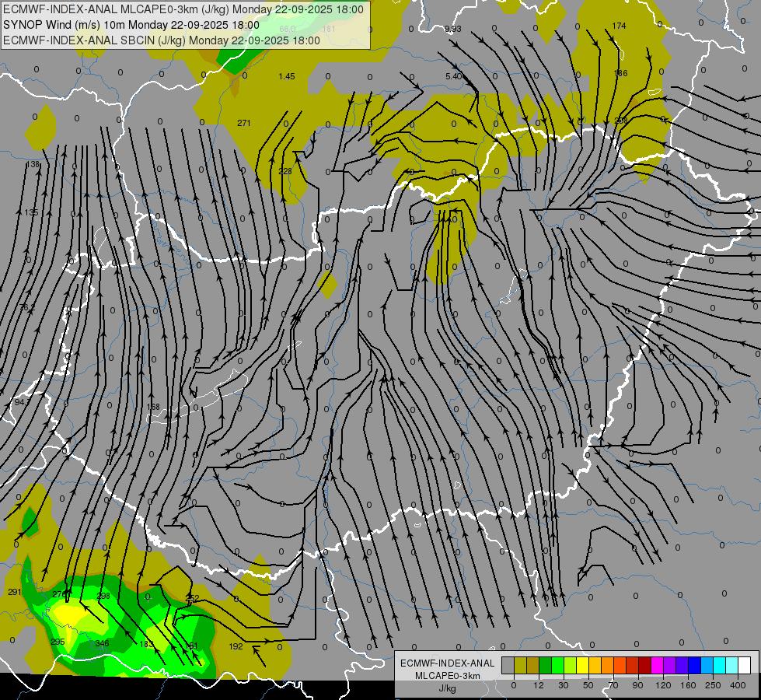Click the map value 5.40
This screenshot has width=761, height=700.
454,76
